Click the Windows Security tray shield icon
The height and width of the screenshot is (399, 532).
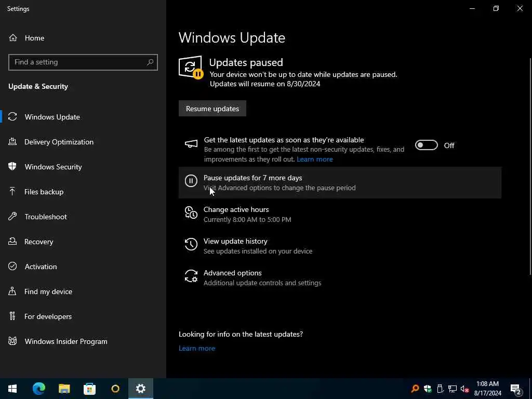428,389
